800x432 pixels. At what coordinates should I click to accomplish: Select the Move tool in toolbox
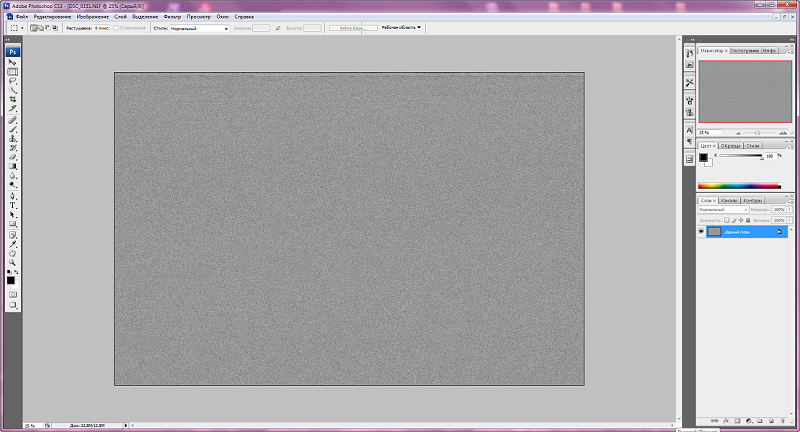point(13,62)
